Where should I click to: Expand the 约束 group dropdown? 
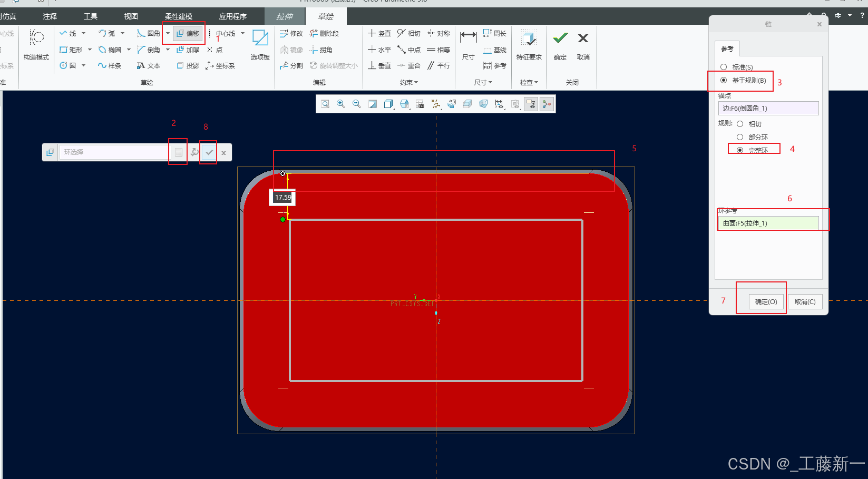409,82
